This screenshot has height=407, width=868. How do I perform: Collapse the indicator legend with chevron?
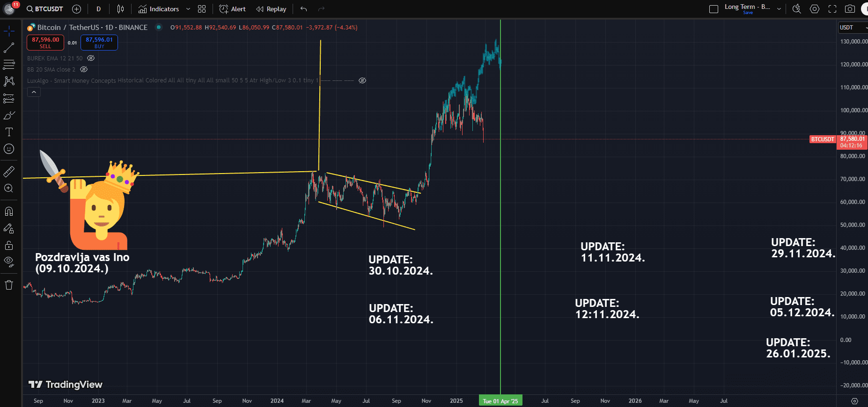(x=34, y=92)
